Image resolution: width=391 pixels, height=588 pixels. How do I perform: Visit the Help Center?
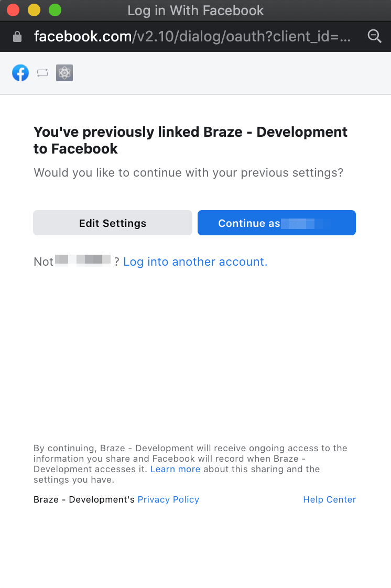(x=329, y=499)
